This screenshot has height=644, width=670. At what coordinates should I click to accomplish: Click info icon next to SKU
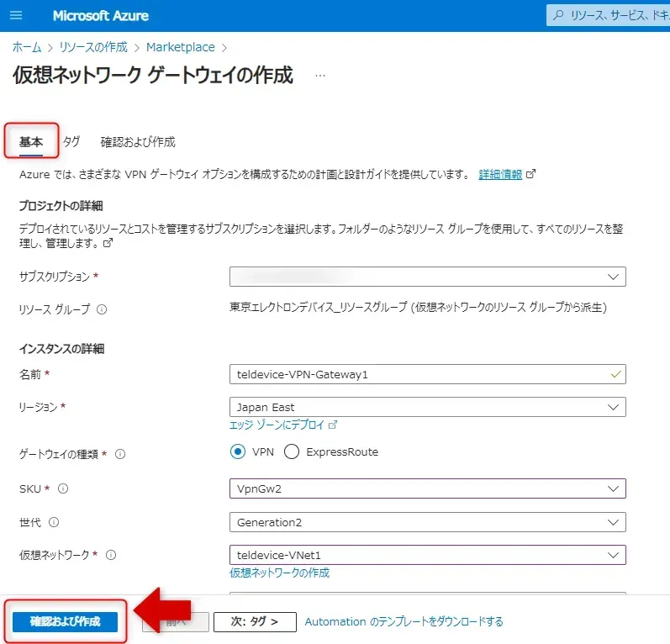coord(63,488)
